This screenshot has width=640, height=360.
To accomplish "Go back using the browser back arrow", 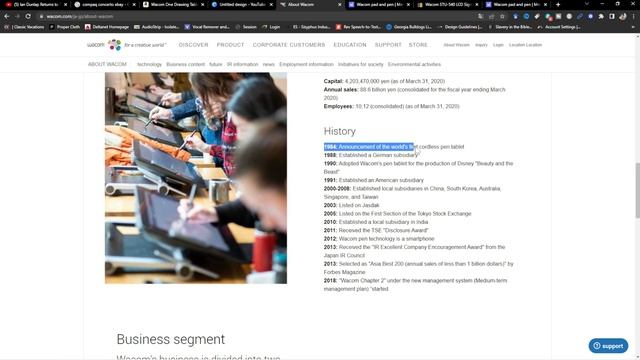I will 7,16.
